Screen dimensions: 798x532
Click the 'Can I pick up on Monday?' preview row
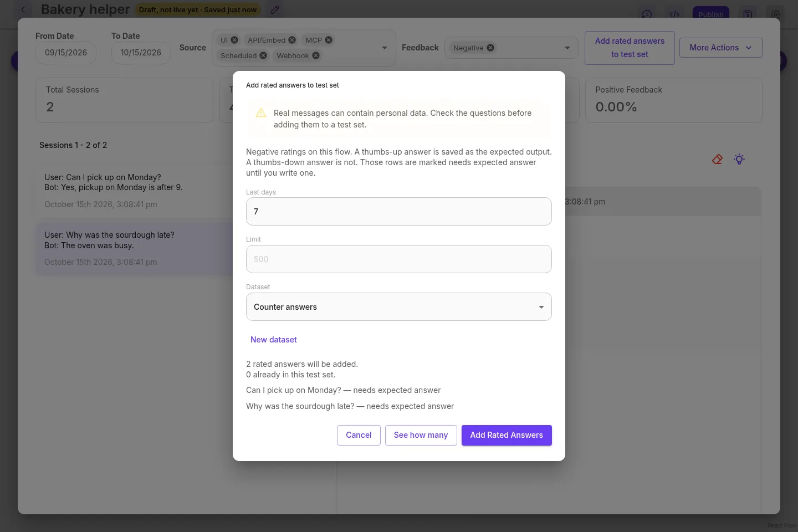point(344,390)
